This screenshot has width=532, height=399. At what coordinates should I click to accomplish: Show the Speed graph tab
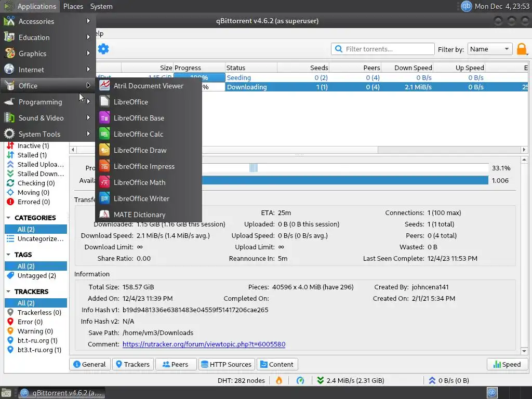pos(507,364)
